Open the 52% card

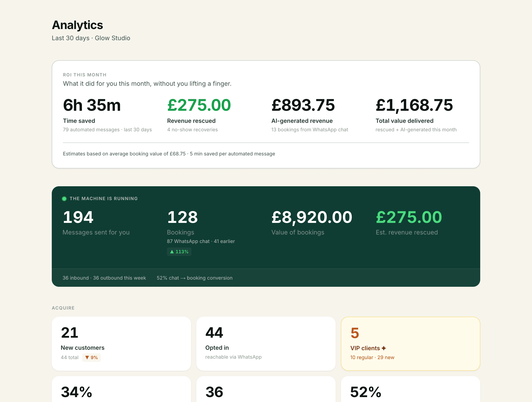click(x=411, y=389)
